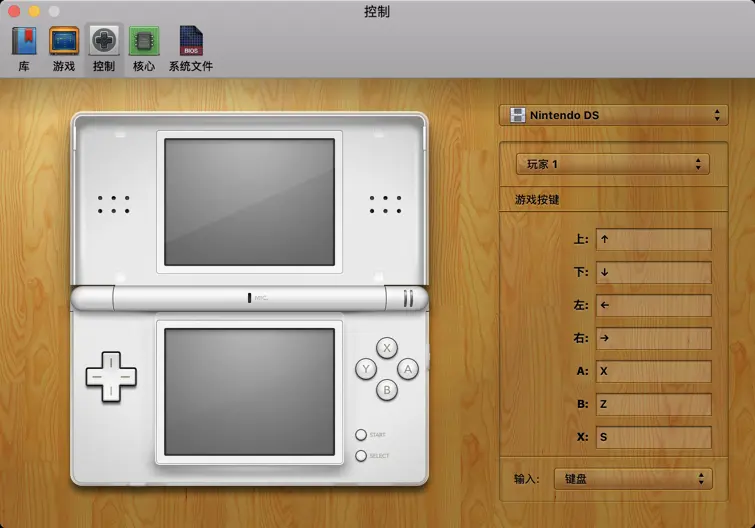Click the B button on the DS
The width and height of the screenshot is (755, 528).
(x=387, y=390)
